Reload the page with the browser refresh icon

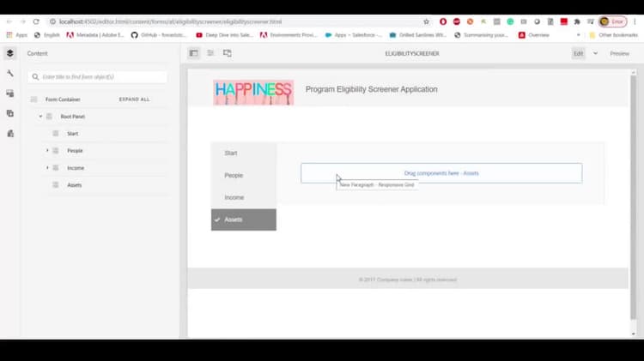pyautogui.click(x=36, y=21)
